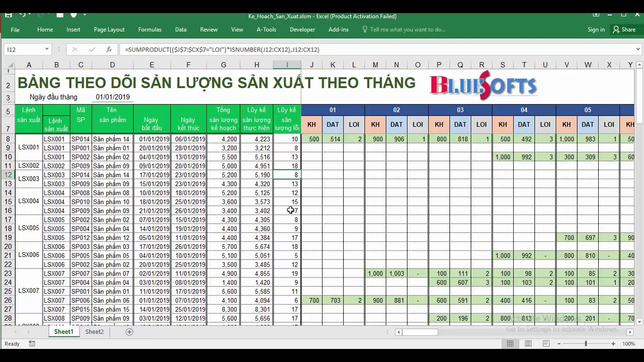Open the Review ribbon tab
This screenshot has height=362, width=644.
[x=209, y=30]
